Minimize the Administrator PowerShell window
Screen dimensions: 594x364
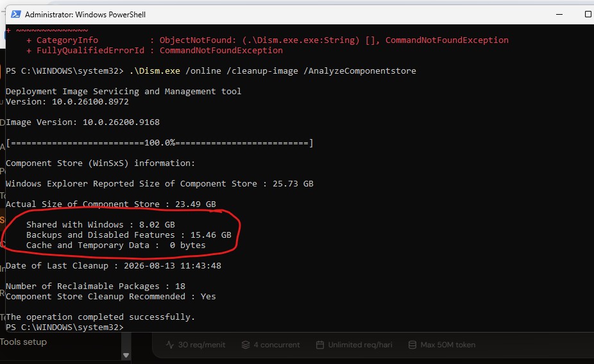point(559,14)
